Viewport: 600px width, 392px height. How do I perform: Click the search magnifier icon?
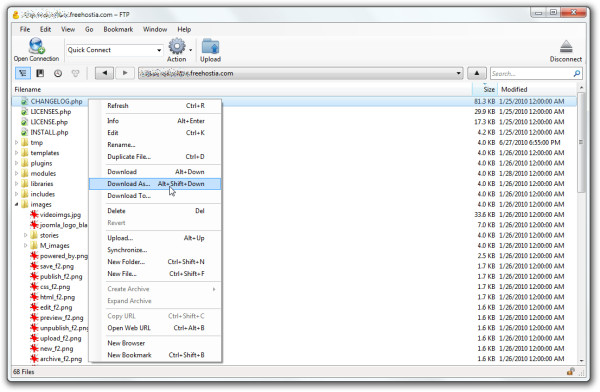coord(577,73)
